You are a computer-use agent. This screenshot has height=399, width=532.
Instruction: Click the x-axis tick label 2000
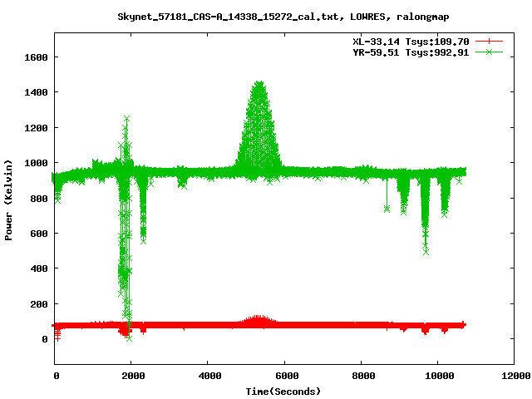[133, 376]
